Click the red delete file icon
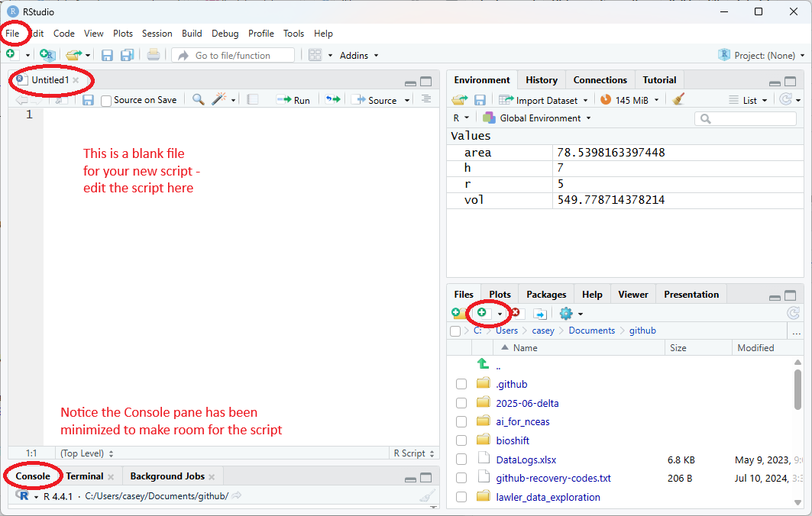 [516, 313]
